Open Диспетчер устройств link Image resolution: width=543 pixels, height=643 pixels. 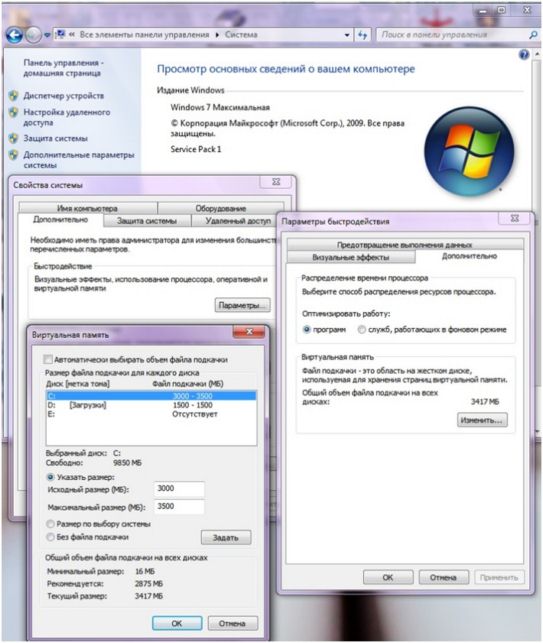point(64,96)
